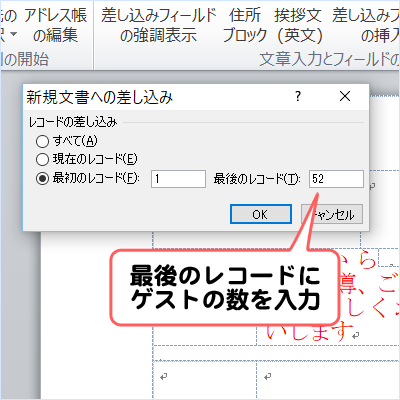Click 挨拶文 (英文) ribbon button
400x400 pixels.
click(299, 25)
